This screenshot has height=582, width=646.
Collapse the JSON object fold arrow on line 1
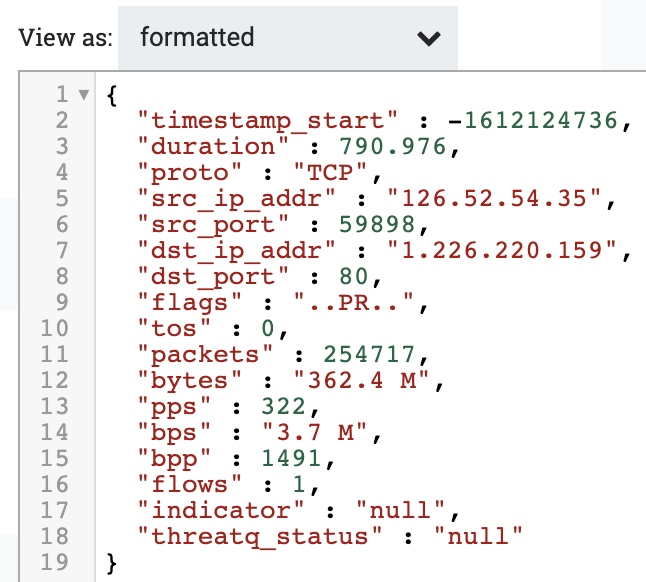click(x=83, y=96)
